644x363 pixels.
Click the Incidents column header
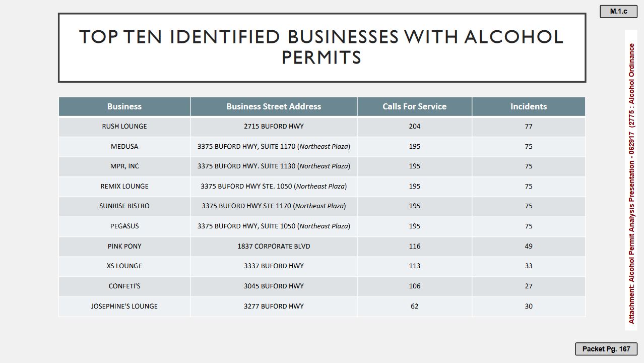[528, 106]
